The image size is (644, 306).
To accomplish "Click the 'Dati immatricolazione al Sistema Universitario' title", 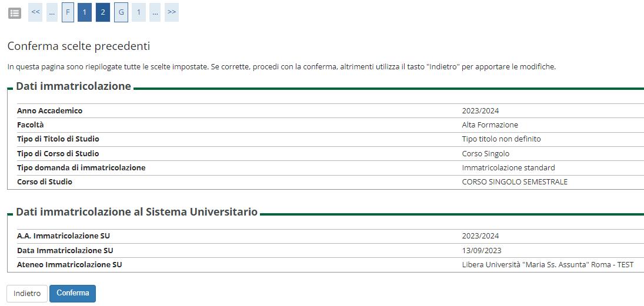I will coord(136,212).
